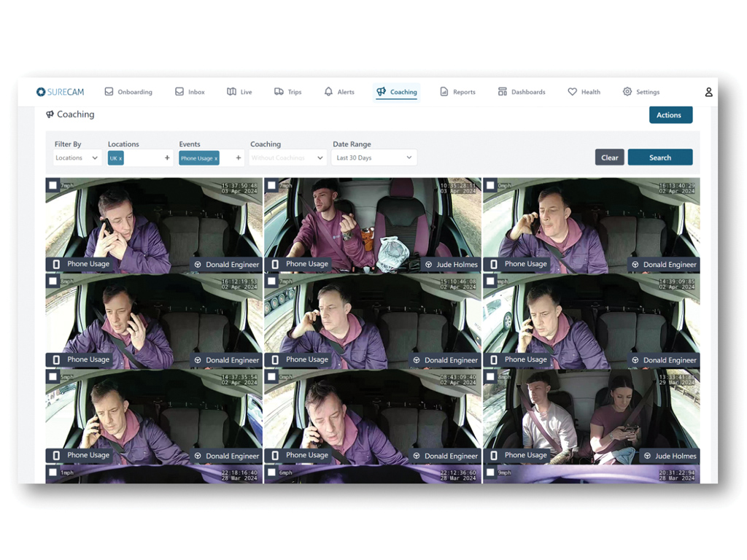
Task: Click the SureCam logo
Action: 60,92
